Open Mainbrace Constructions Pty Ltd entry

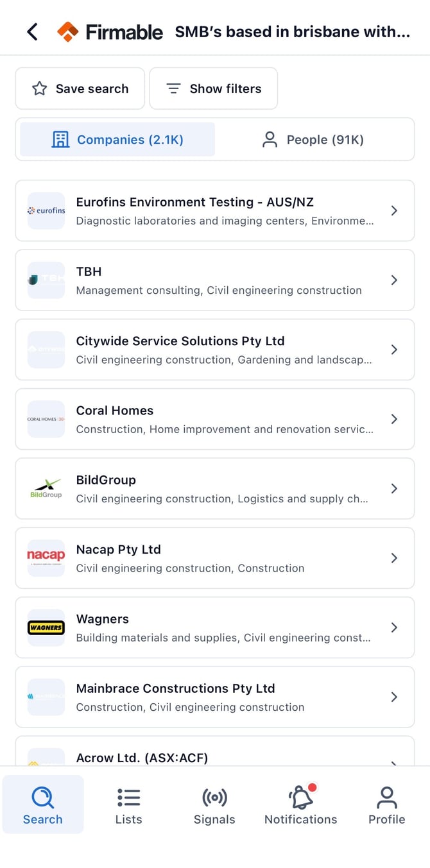[215, 697]
